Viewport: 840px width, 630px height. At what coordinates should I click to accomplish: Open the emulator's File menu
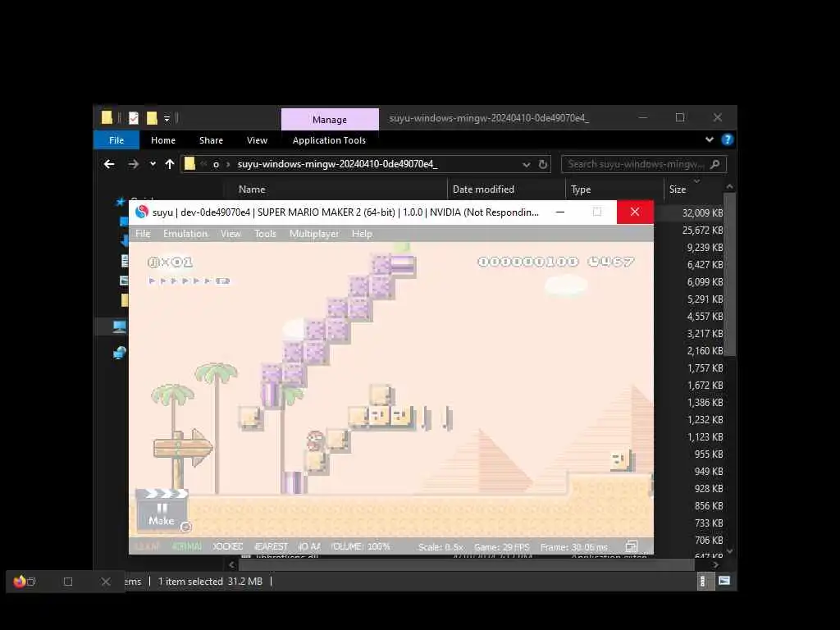tap(143, 234)
